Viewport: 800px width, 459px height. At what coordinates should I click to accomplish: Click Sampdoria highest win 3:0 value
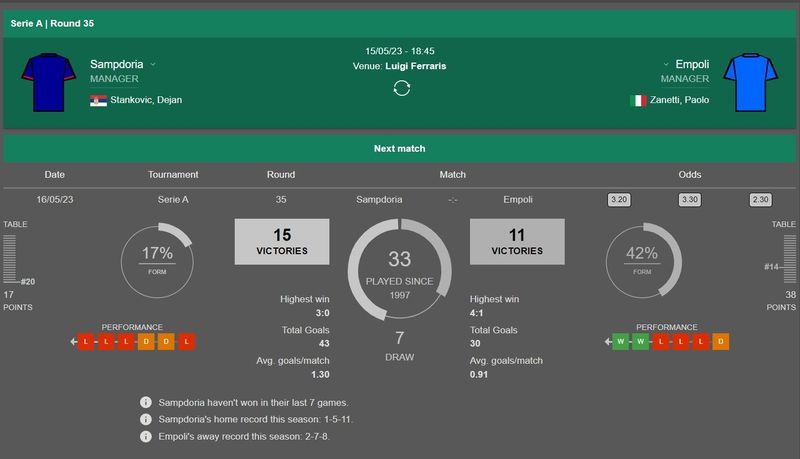point(322,313)
